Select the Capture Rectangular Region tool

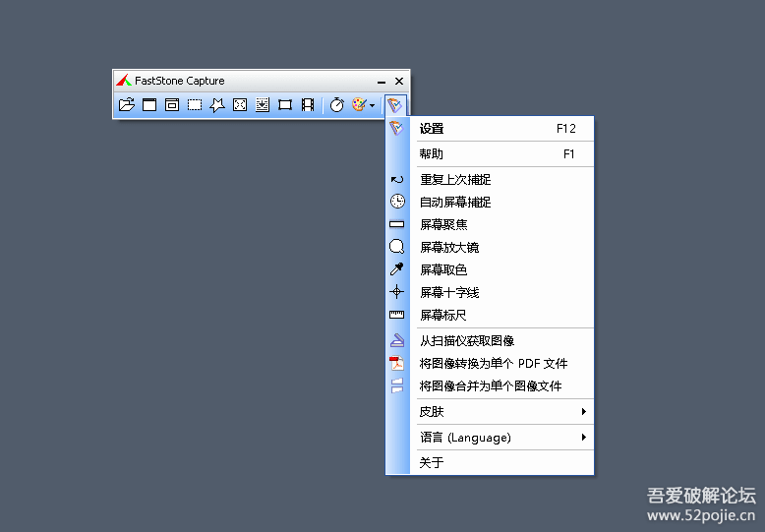pos(195,105)
